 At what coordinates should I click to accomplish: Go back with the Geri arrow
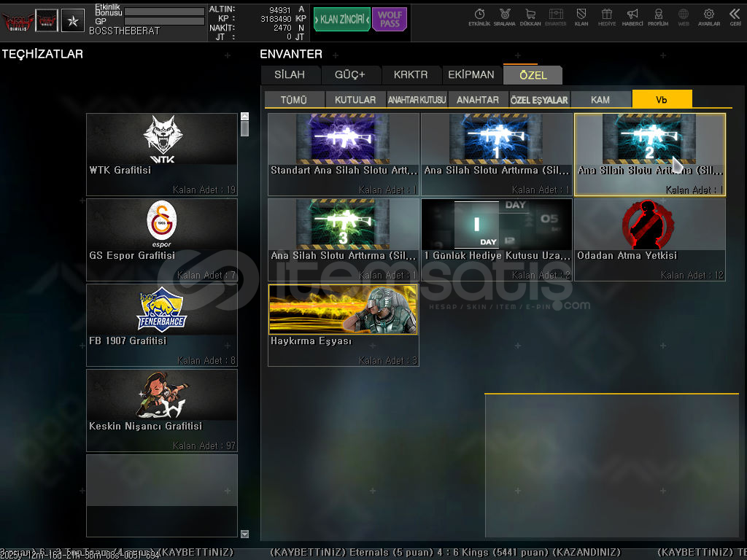click(x=735, y=17)
